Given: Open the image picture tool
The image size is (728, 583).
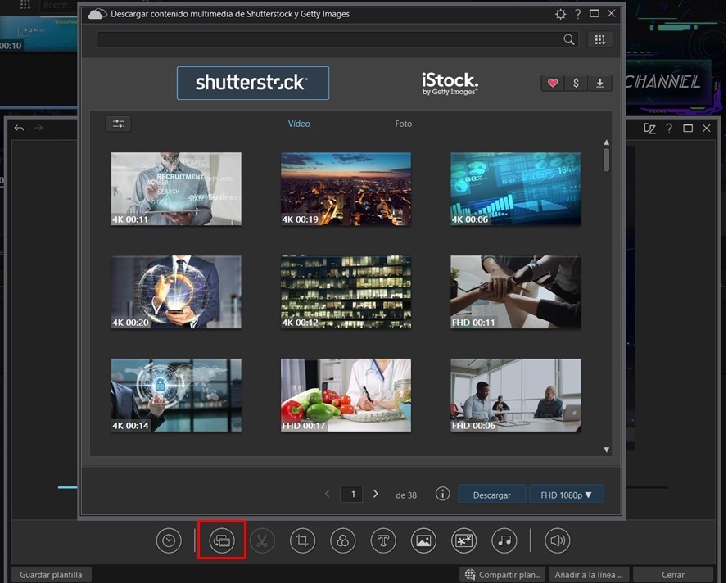Looking at the screenshot, I should [423, 540].
